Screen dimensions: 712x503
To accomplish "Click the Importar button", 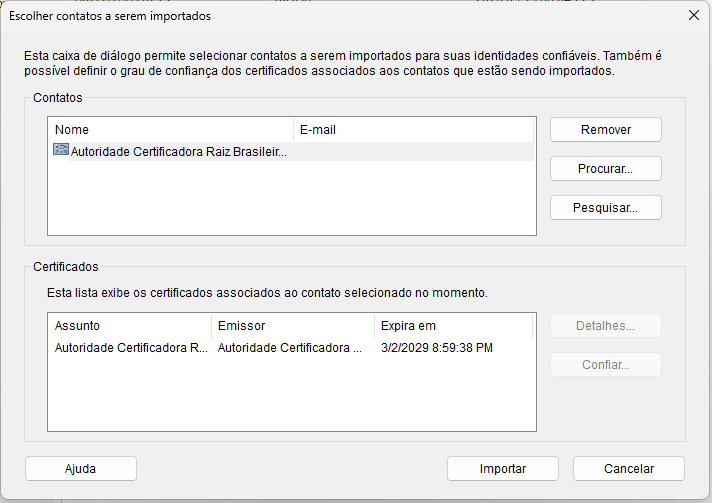I will tap(503, 468).
